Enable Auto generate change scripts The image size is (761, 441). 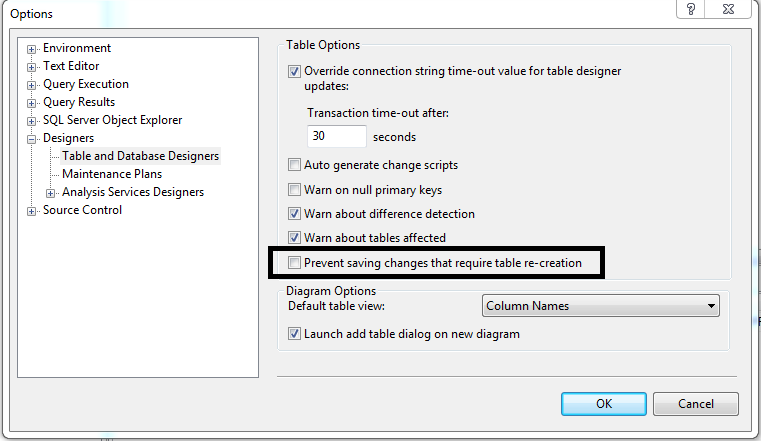click(x=294, y=164)
